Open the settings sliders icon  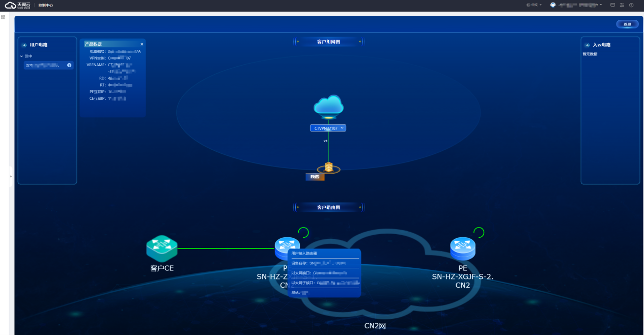click(x=622, y=5)
